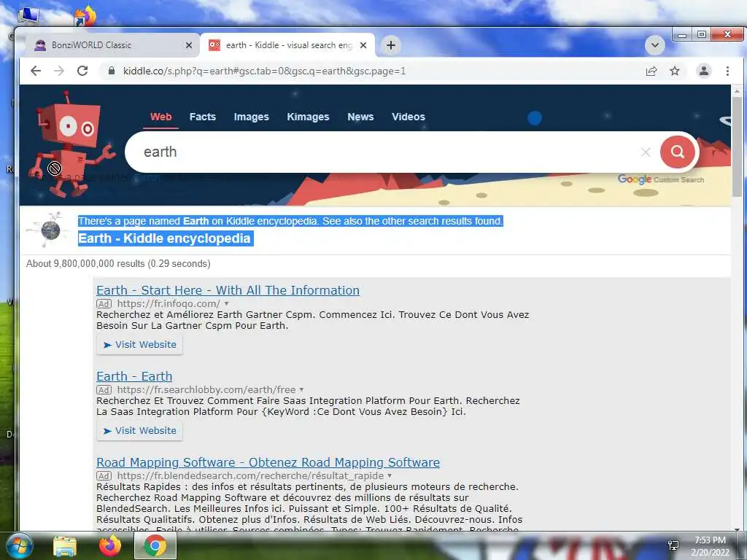The height and width of the screenshot is (560, 747).
Task: Click Visit Website under the infoqo ad
Action: tap(139, 344)
